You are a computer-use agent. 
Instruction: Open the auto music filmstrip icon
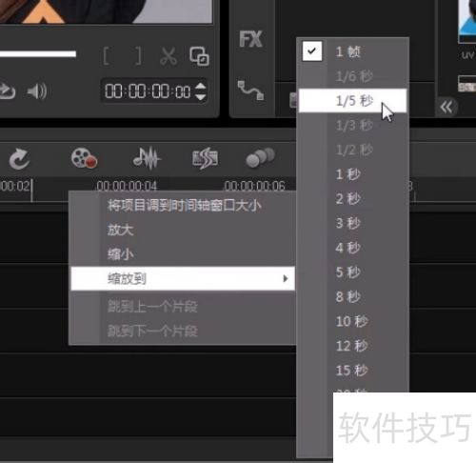pos(205,158)
